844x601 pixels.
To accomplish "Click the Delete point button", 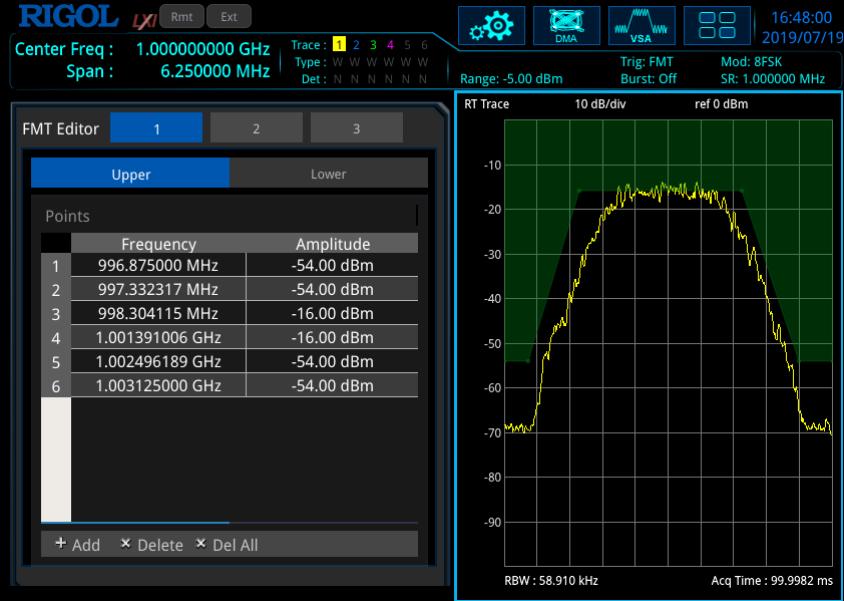I will tap(152, 545).
